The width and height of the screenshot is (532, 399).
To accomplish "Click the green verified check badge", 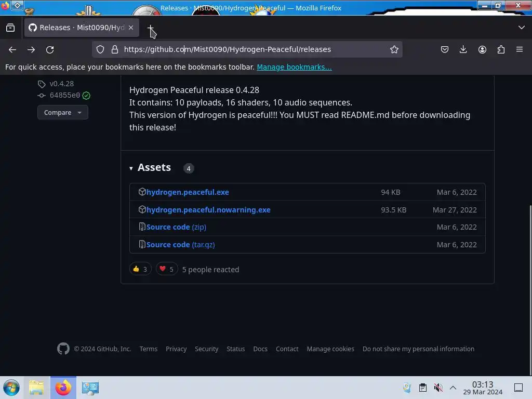I will (x=86, y=96).
